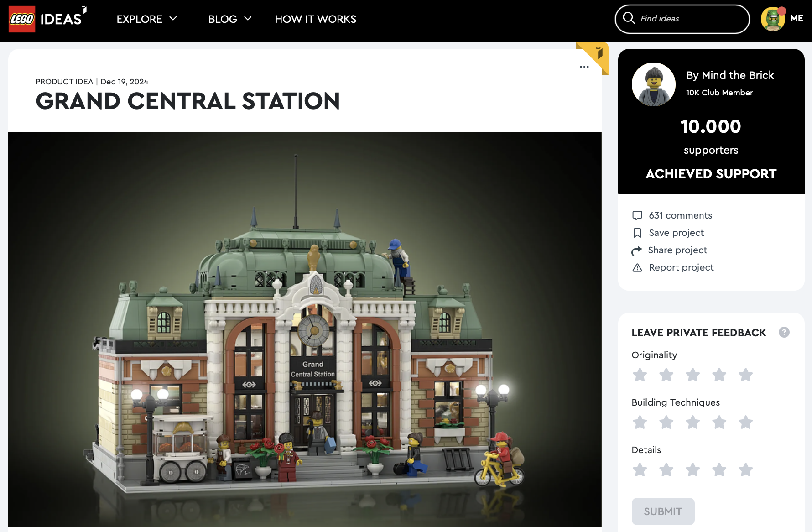This screenshot has height=532, width=812.
Task: Rate Originality four stars
Action: coord(719,375)
